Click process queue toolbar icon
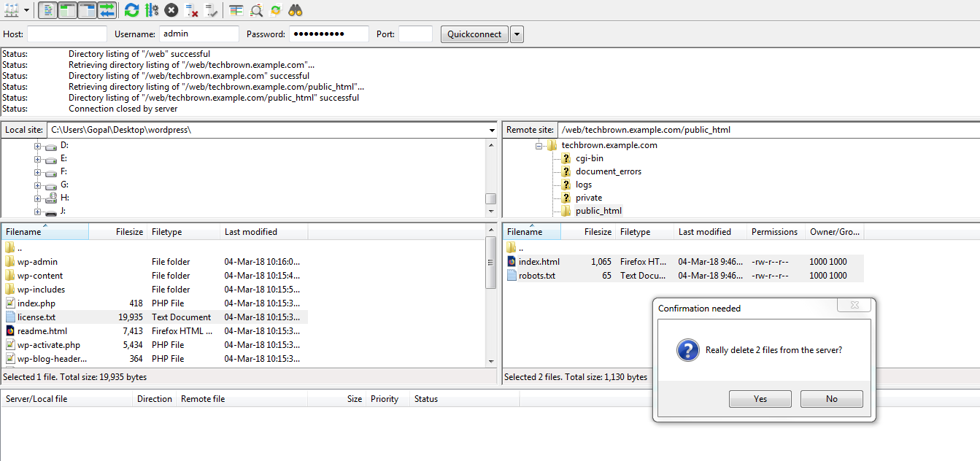This screenshot has width=980, height=461. 151,10
